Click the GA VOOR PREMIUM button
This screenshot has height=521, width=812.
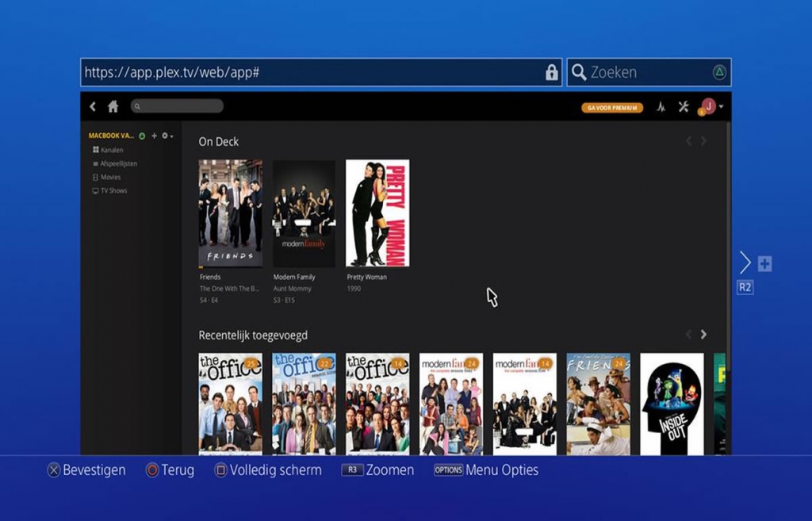click(x=612, y=108)
